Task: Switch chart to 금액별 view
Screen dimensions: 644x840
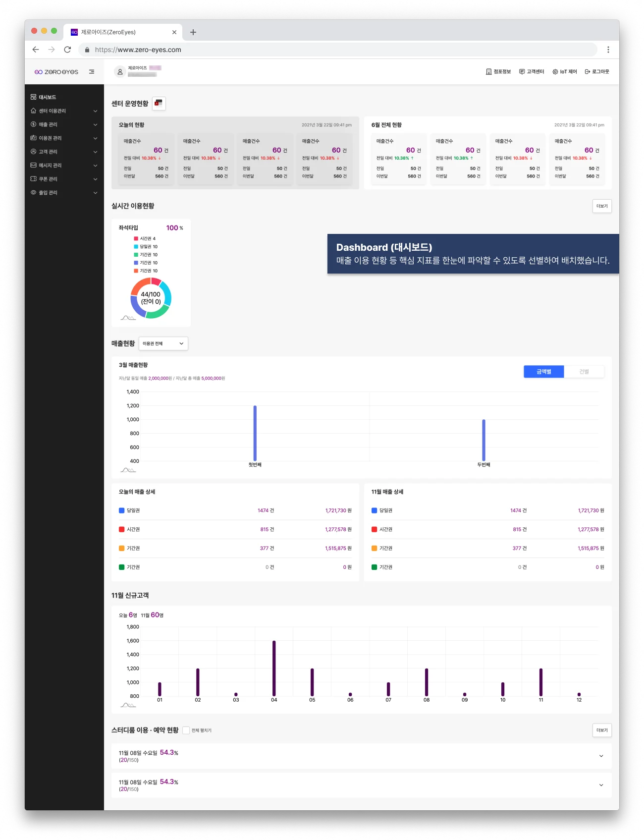Action: click(543, 372)
